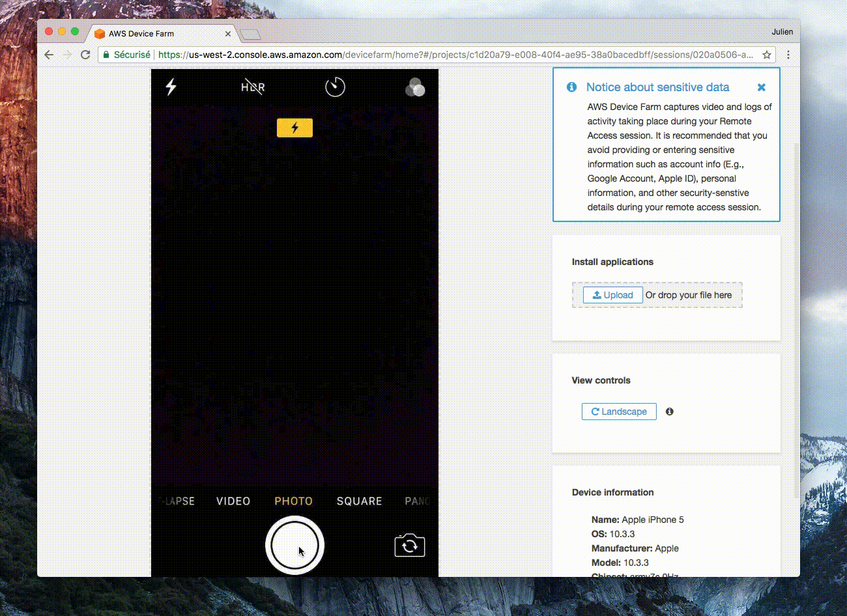Toggle the HDR option in camera
The image size is (847, 616).
tap(253, 87)
